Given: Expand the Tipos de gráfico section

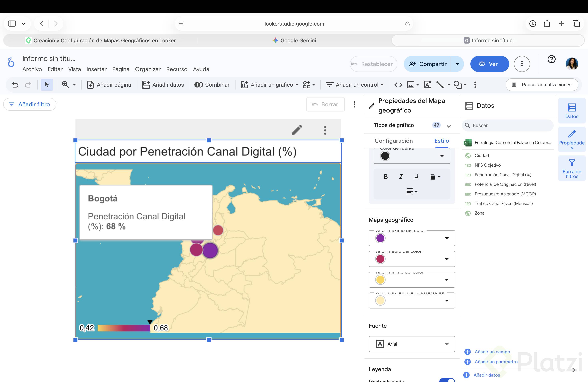Looking at the screenshot, I should 449,126.
